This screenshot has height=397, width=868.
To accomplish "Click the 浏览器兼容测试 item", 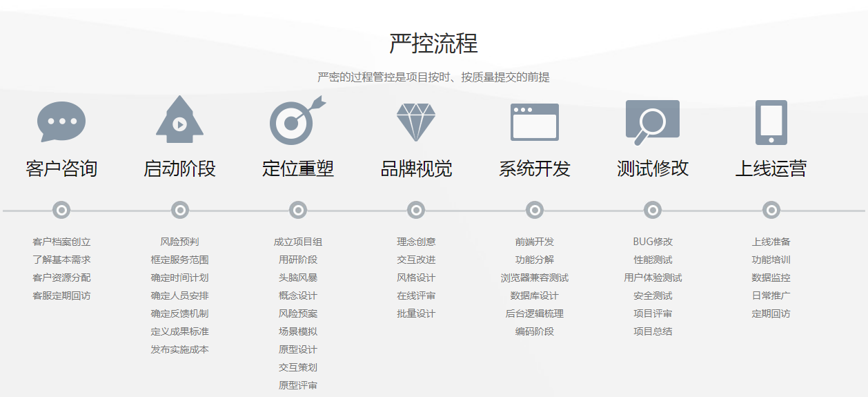I will click(x=535, y=278).
